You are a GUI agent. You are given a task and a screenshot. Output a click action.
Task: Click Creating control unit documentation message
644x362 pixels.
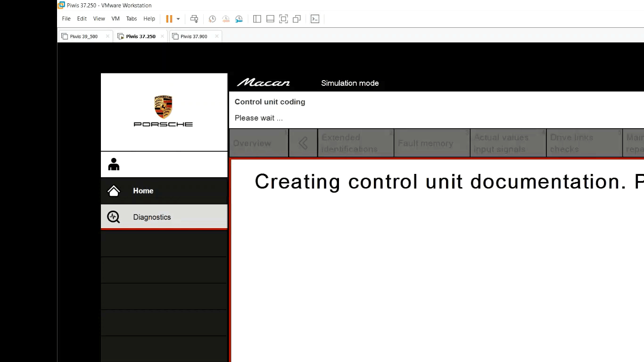(449, 181)
